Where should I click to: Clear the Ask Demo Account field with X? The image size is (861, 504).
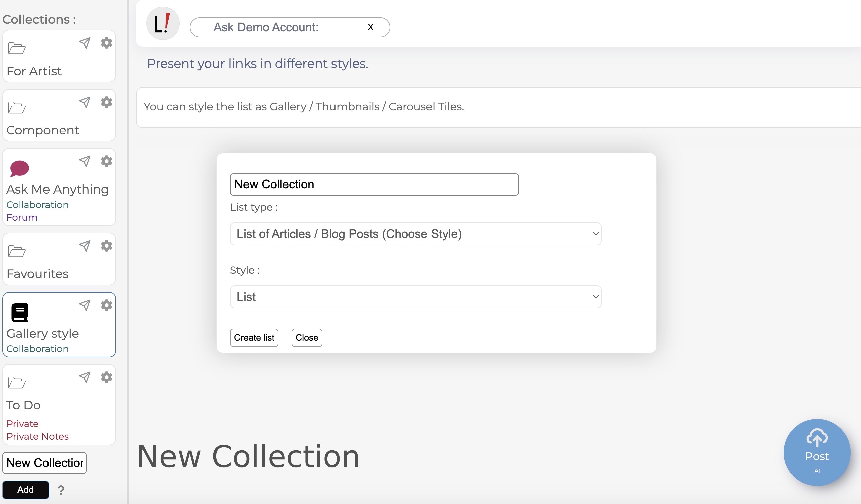pyautogui.click(x=370, y=27)
